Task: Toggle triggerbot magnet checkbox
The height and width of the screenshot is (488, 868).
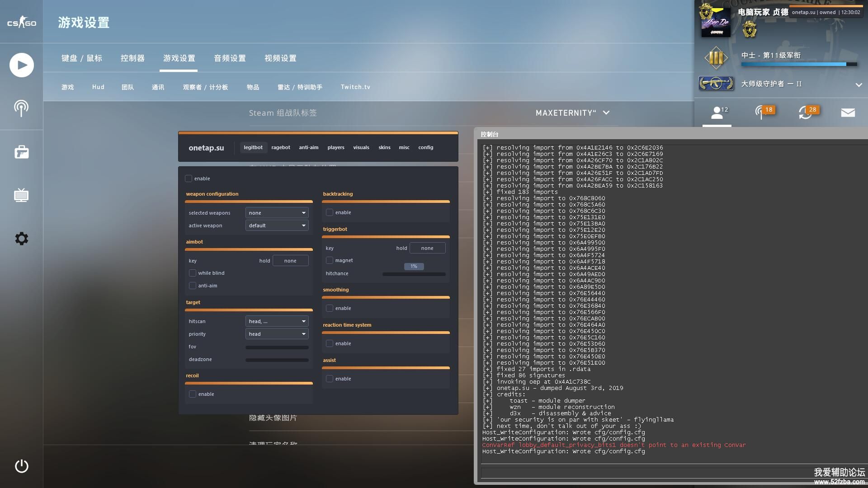Action: [x=330, y=260]
